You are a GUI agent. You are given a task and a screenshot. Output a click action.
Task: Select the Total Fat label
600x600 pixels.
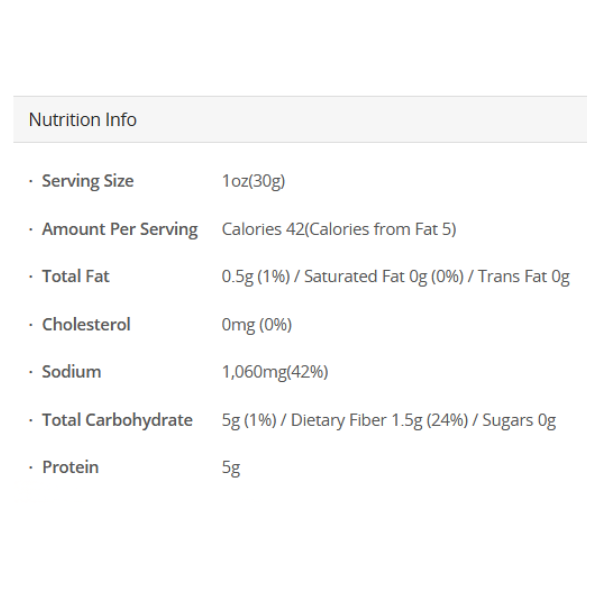click(75, 276)
